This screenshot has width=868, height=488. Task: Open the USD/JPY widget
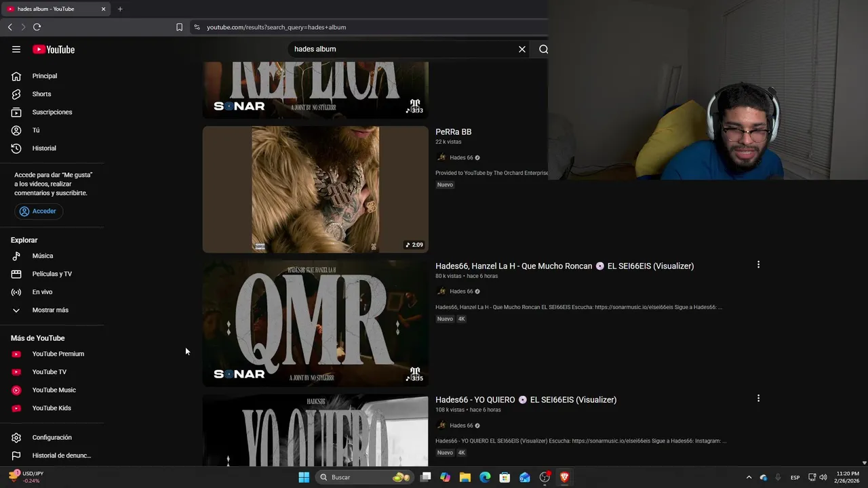point(27,477)
